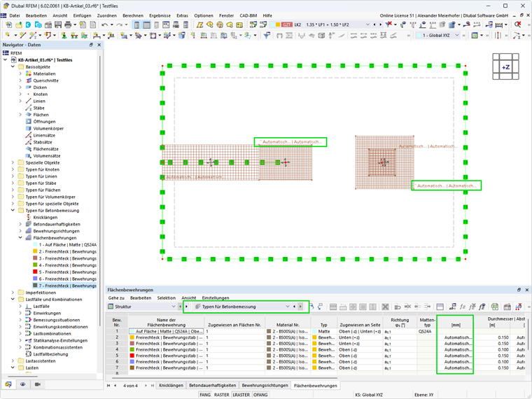
Task: Click the print icon
Action: [x=68, y=24]
